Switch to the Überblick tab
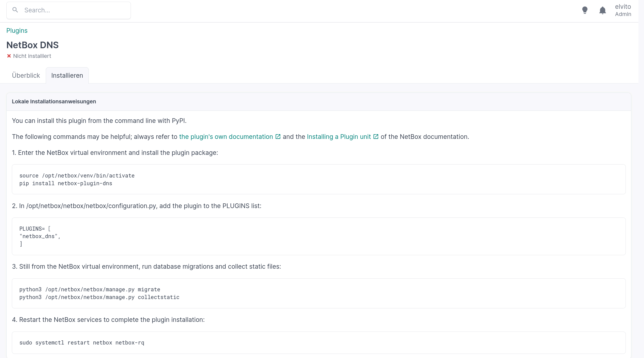Image resolution: width=644 pixels, height=358 pixels. (26, 76)
